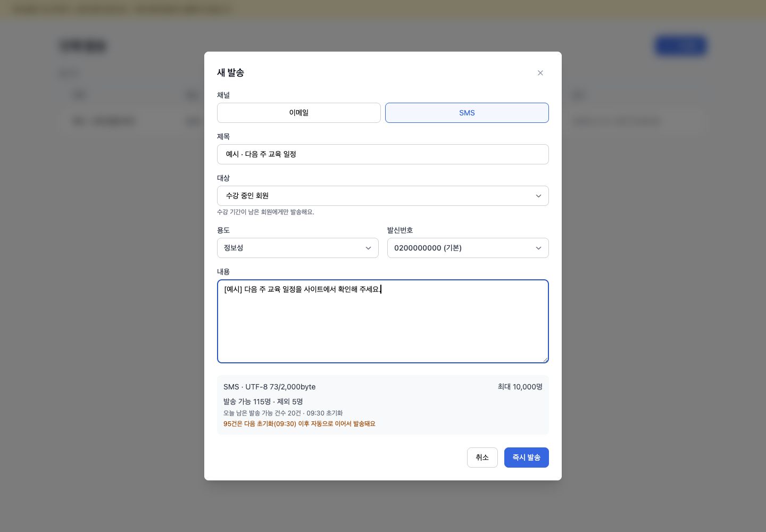
Task: Click the text 발송 가능 115명 · 제외 5명
Action: tap(263, 402)
